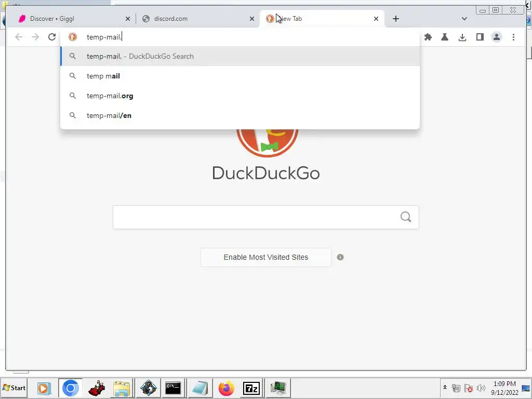Click the volume speaker tray icon
The image size is (532, 399).
(481, 388)
